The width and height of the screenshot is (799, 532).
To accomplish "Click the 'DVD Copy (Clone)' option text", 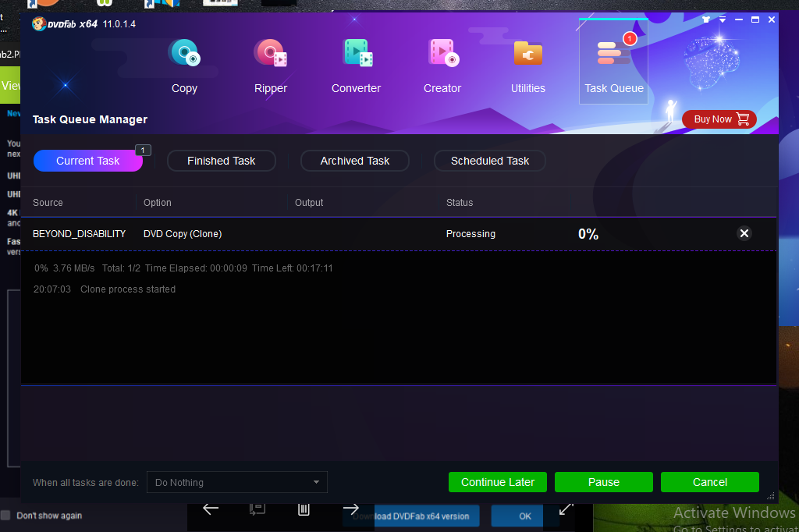I will [183, 234].
